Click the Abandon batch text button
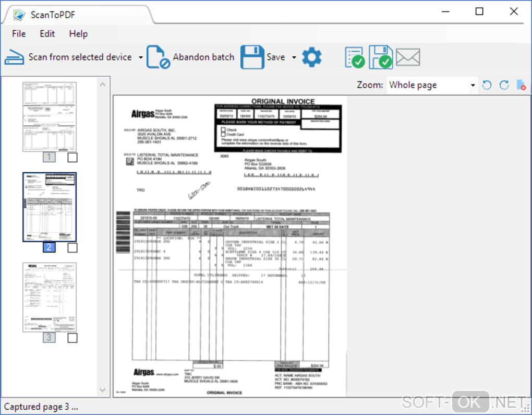 click(x=203, y=57)
